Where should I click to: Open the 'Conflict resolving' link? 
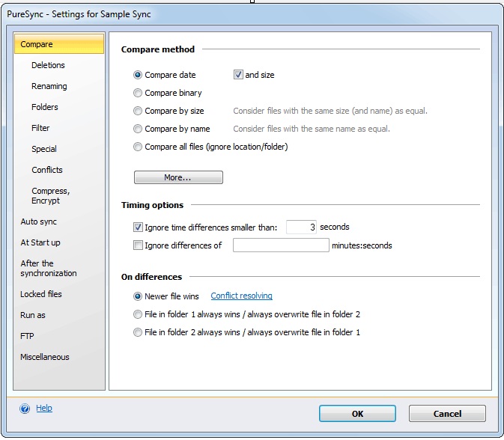tap(241, 296)
